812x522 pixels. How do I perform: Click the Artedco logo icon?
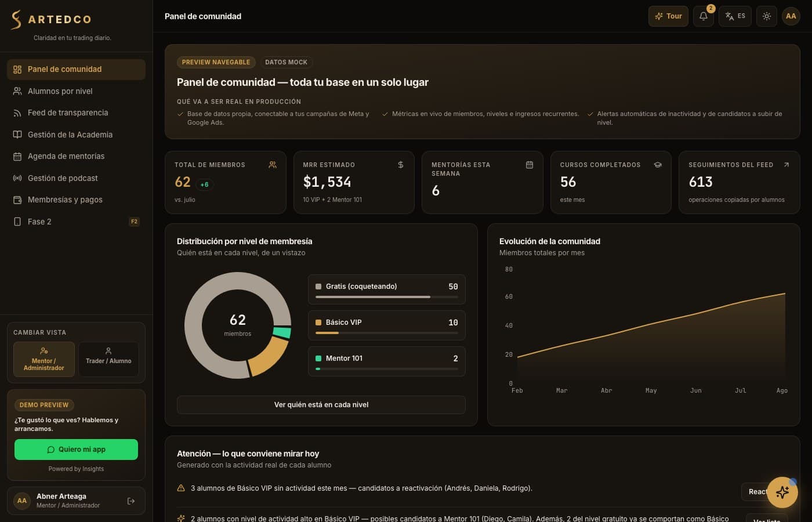pyautogui.click(x=16, y=20)
